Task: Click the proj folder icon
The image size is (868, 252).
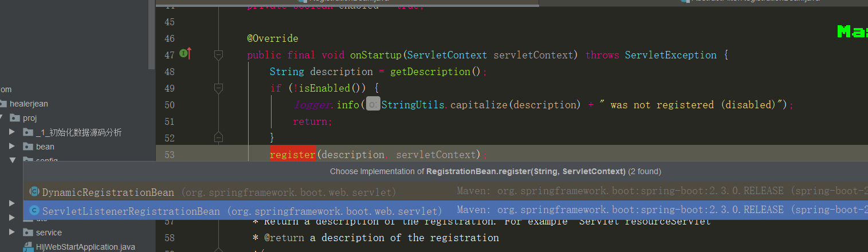Action: click(x=15, y=118)
